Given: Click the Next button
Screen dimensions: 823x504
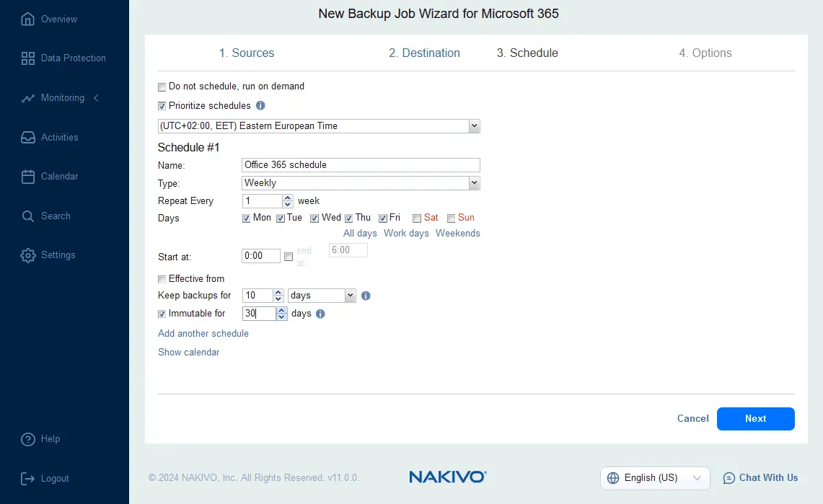Looking at the screenshot, I should (x=755, y=418).
